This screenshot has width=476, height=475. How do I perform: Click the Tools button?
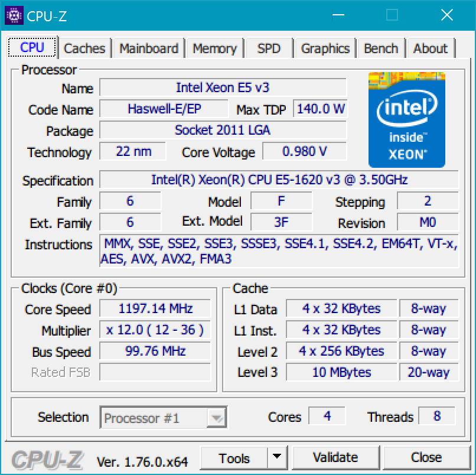click(x=236, y=457)
